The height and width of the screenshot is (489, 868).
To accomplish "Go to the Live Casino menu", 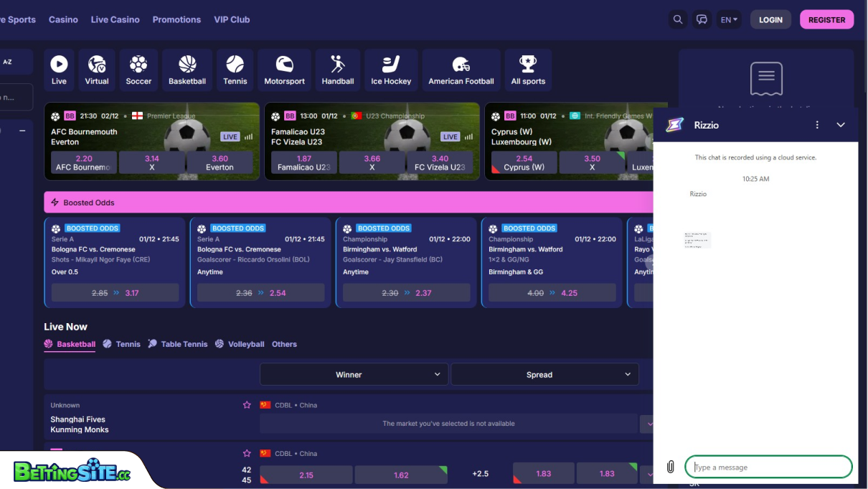I will click(x=115, y=19).
